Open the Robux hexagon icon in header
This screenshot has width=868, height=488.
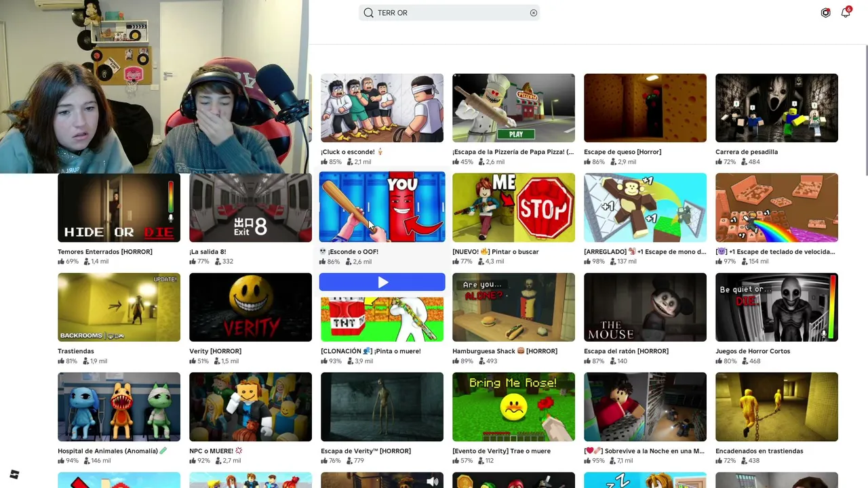pyautogui.click(x=825, y=13)
